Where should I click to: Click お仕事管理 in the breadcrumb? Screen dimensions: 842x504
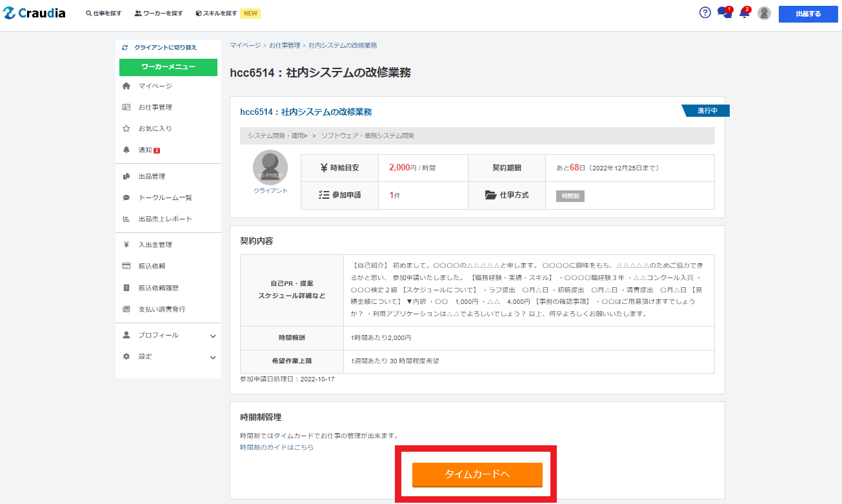tap(285, 45)
